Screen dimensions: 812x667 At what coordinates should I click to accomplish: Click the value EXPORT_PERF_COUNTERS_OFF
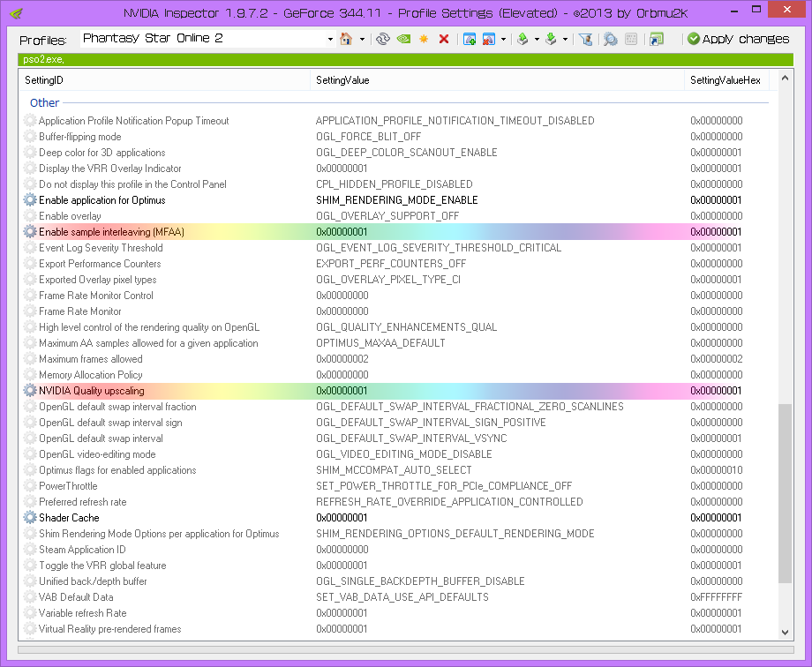pos(391,264)
